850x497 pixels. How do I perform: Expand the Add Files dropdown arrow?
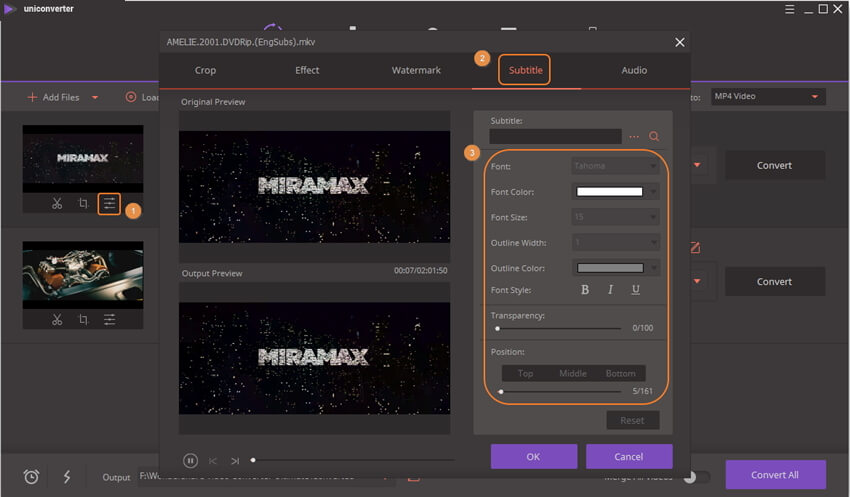95,98
